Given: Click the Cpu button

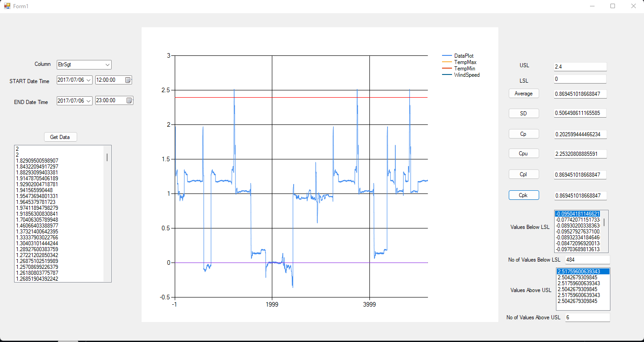Looking at the screenshot, I should 524,153.
